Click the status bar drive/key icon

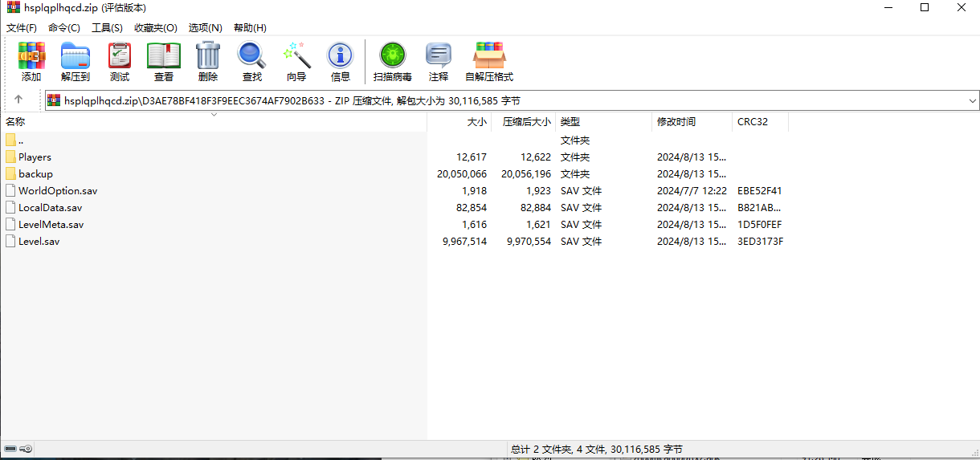[x=18, y=448]
